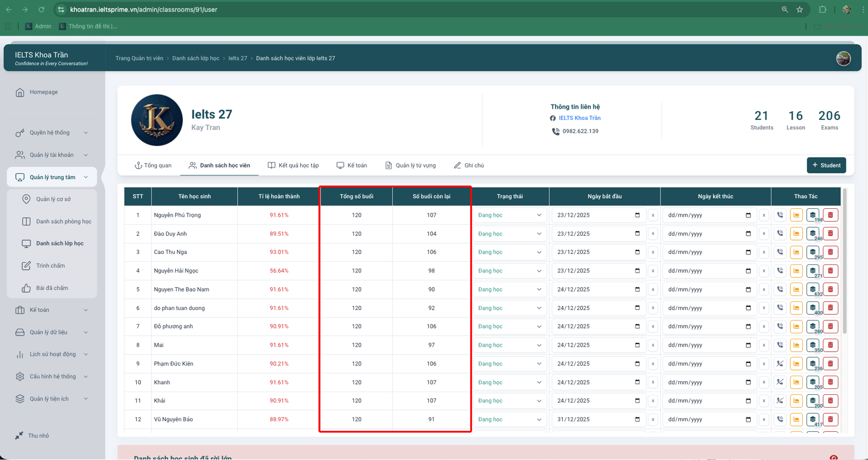Open the Quản lý từ vựng tab
The image size is (868, 460).
pyautogui.click(x=410, y=165)
